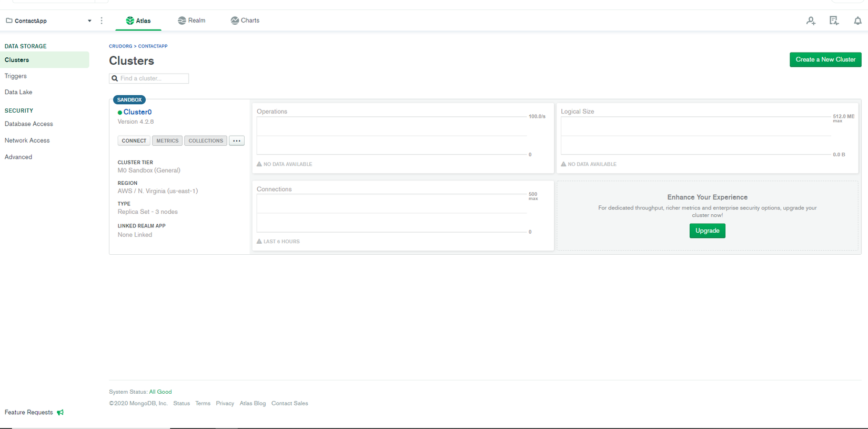Click the project options three-dot icon
Screen dimensions: 868x429
coord(102,21)
